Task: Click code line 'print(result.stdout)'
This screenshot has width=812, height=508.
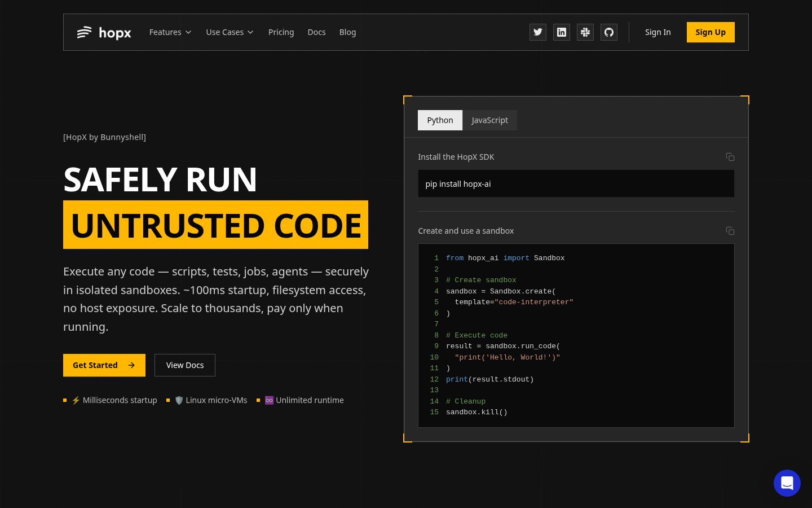Action: pos(489,379)
